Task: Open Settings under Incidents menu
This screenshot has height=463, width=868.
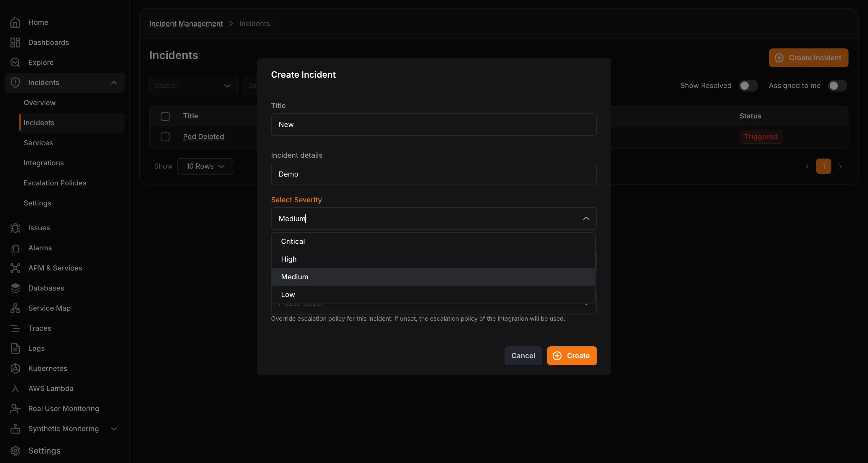Action: tap(37, 203)
